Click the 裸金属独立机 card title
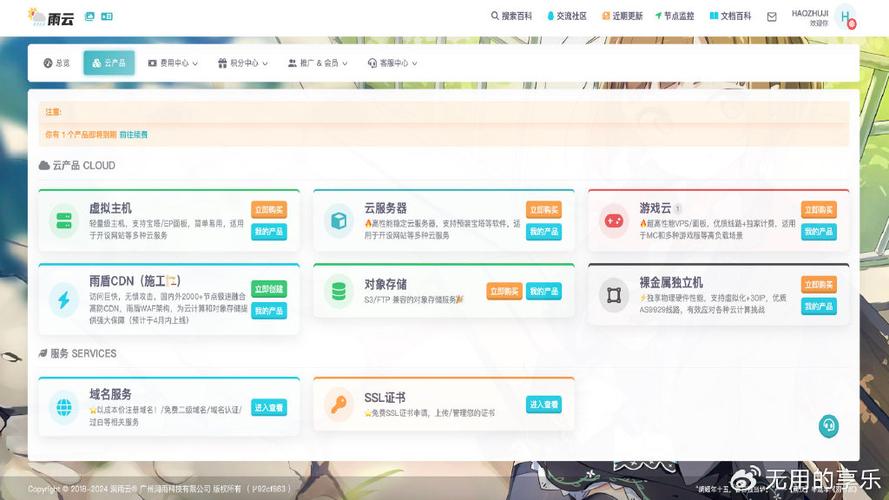This screenshot has height=500, width=889. [x=671, y=282]
